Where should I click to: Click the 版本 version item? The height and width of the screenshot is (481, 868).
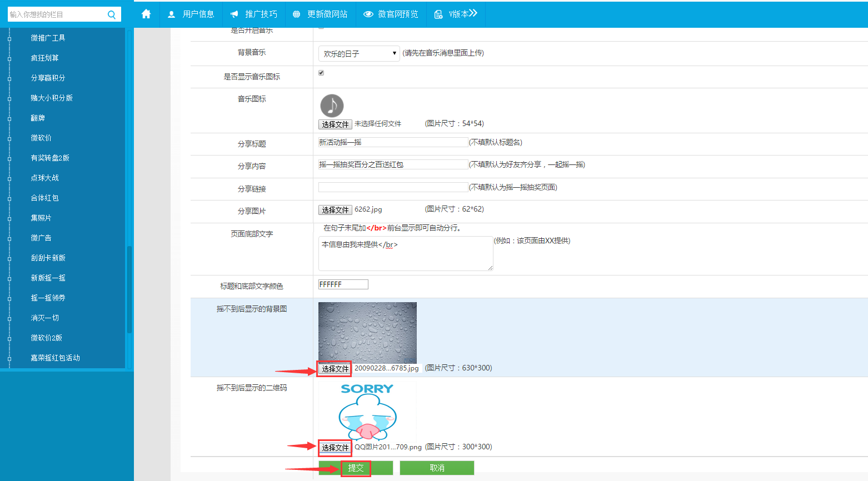coord(456,14)
